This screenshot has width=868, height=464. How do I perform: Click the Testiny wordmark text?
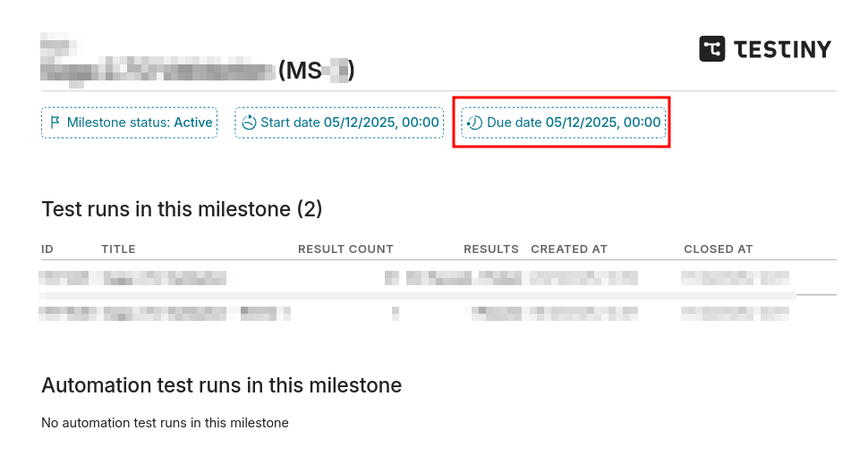[x=782, y=49]
